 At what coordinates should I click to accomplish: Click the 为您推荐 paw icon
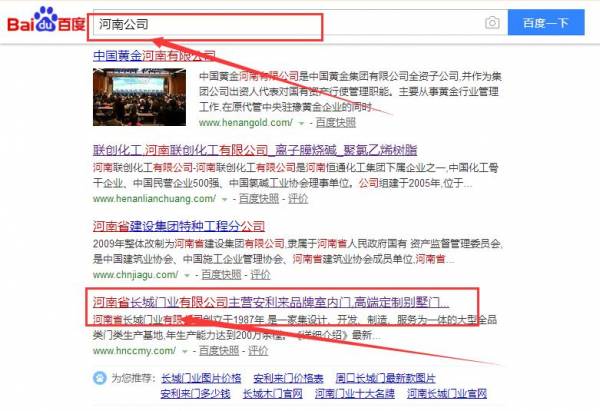coord(97,378)
